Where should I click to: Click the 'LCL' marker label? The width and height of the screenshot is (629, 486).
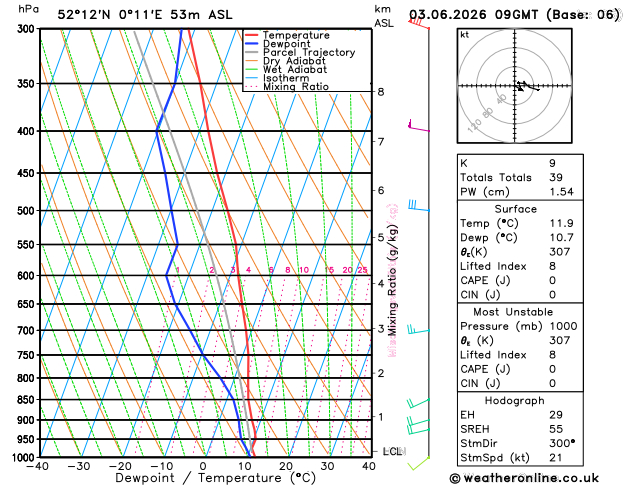(394, 452)
